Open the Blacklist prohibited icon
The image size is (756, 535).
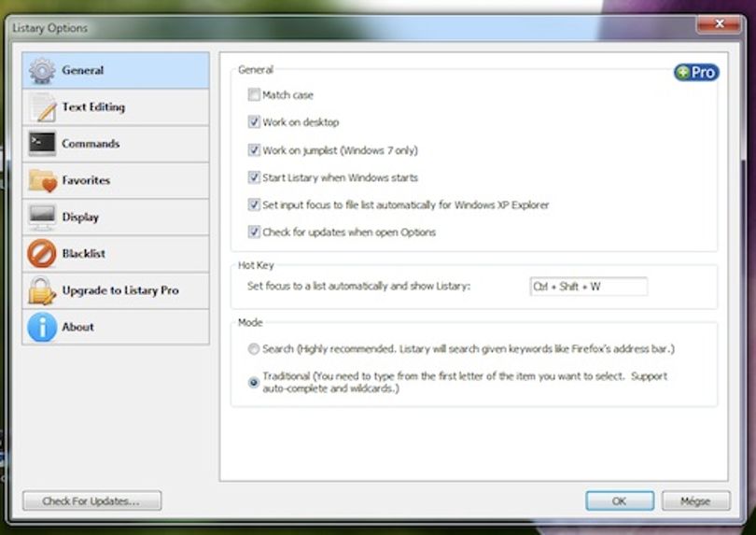[42, 253]
